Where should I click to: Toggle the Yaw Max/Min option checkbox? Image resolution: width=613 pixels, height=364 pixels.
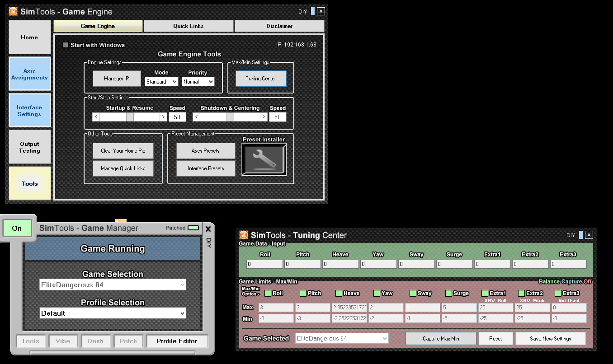click(x=377, y=293)
